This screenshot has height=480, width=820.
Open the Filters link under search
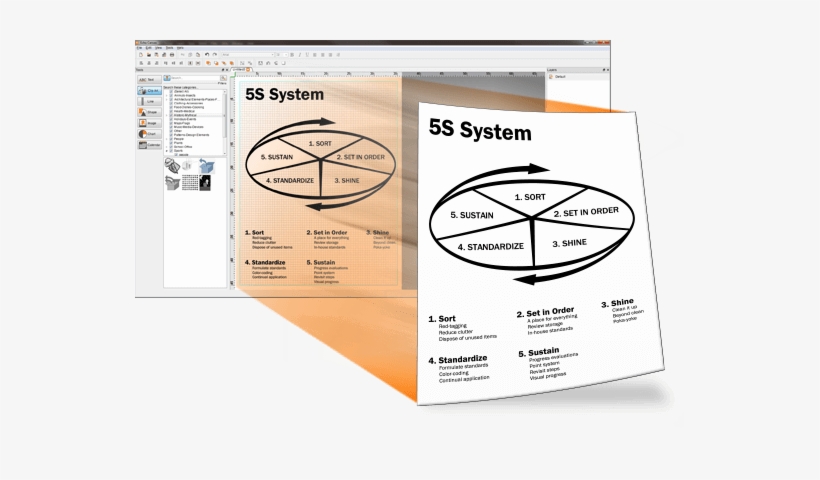222,83
